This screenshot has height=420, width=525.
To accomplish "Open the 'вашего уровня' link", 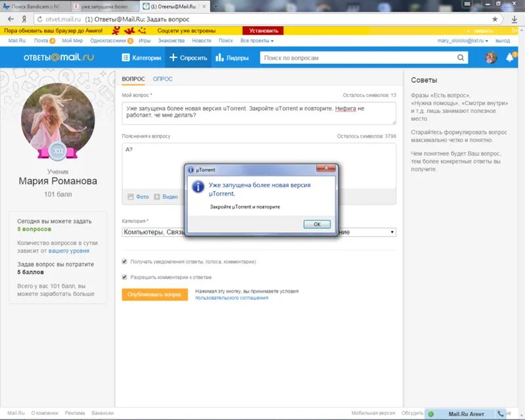I will click(x=69, y=251).
